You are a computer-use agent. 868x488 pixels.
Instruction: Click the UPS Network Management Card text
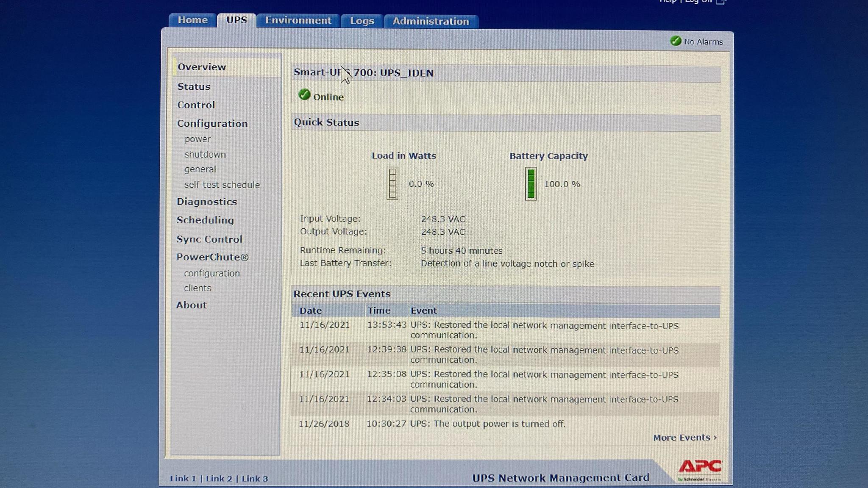561,478
